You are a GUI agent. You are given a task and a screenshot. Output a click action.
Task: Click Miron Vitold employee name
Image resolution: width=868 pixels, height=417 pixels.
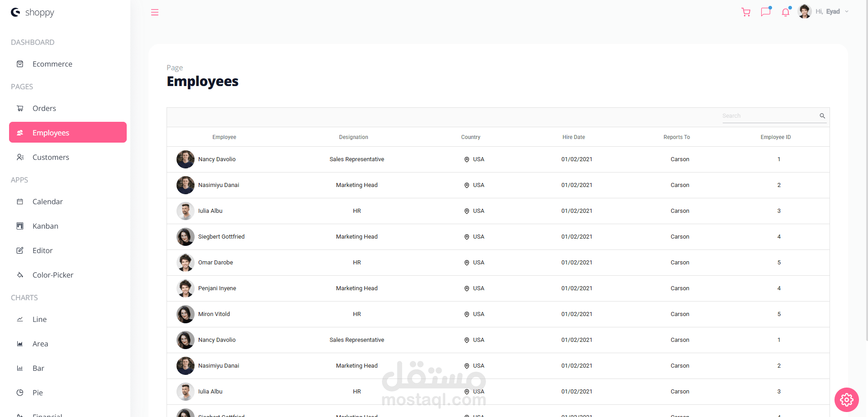pyautogui.click(x=214, y=314)
